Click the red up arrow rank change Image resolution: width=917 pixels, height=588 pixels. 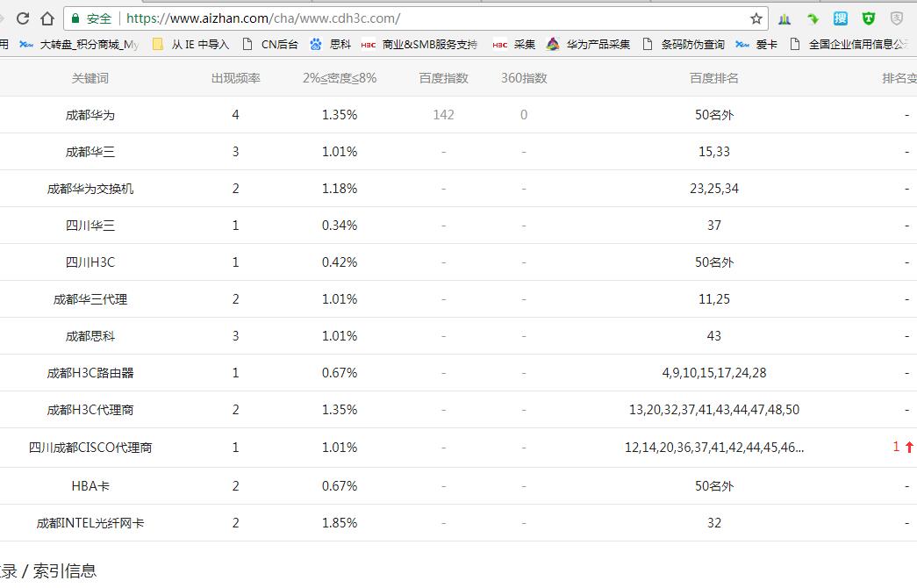point(909,448)
